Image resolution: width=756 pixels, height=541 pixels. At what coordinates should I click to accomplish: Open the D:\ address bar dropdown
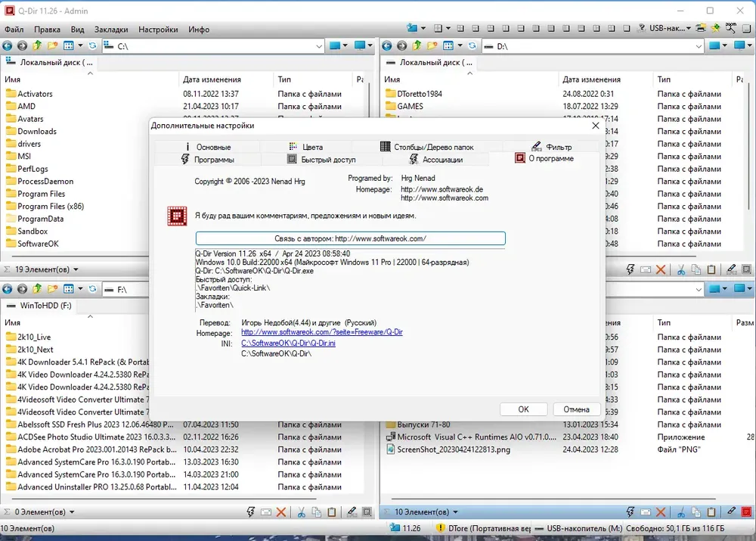pyautogui.click(x=699, y=46)
